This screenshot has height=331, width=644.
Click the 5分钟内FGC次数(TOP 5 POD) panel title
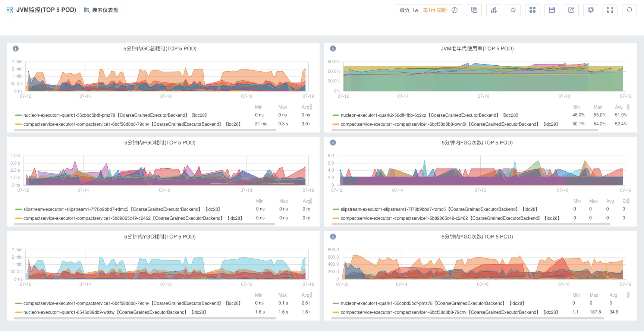click(x=477, y=143)
